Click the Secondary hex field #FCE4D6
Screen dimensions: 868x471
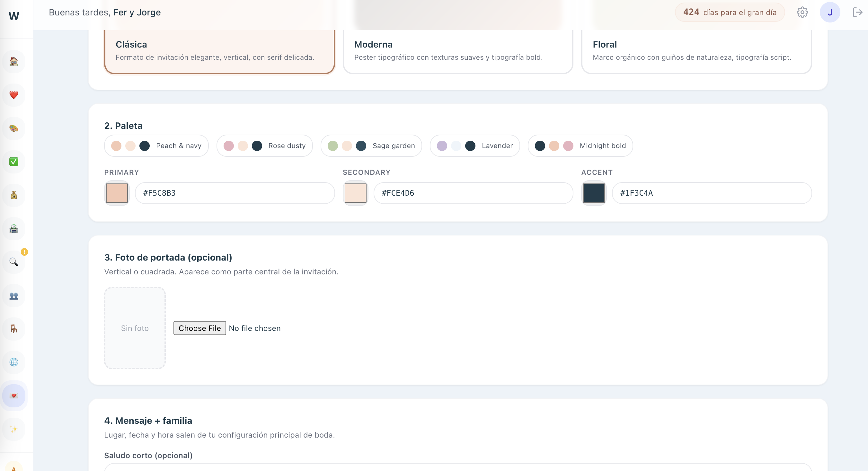coord(474,193)
